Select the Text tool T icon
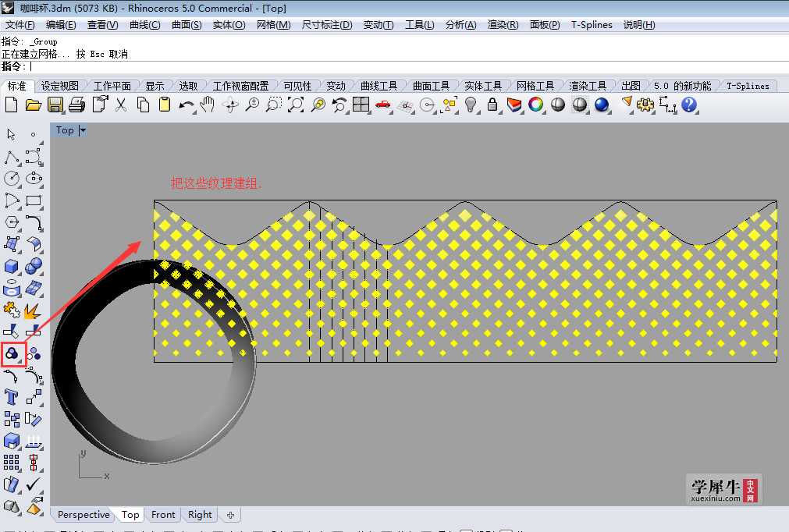Image resolution: width=789 pixels, height=532 pixels. 12,397
